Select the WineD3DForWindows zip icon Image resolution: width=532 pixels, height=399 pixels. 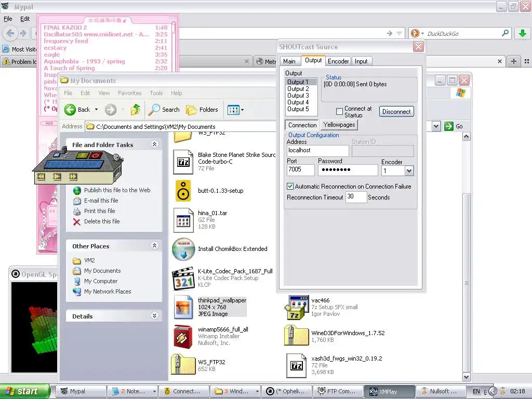tap(296, 336)
